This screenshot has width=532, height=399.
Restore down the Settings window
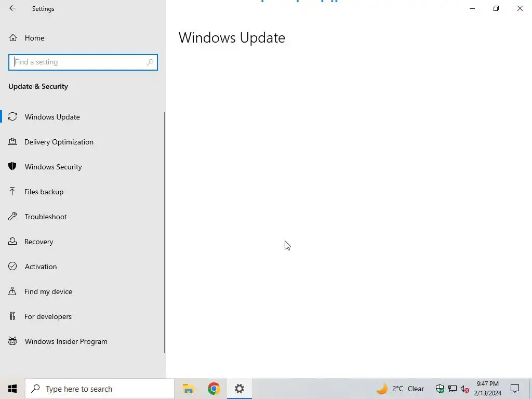[496, 8]
